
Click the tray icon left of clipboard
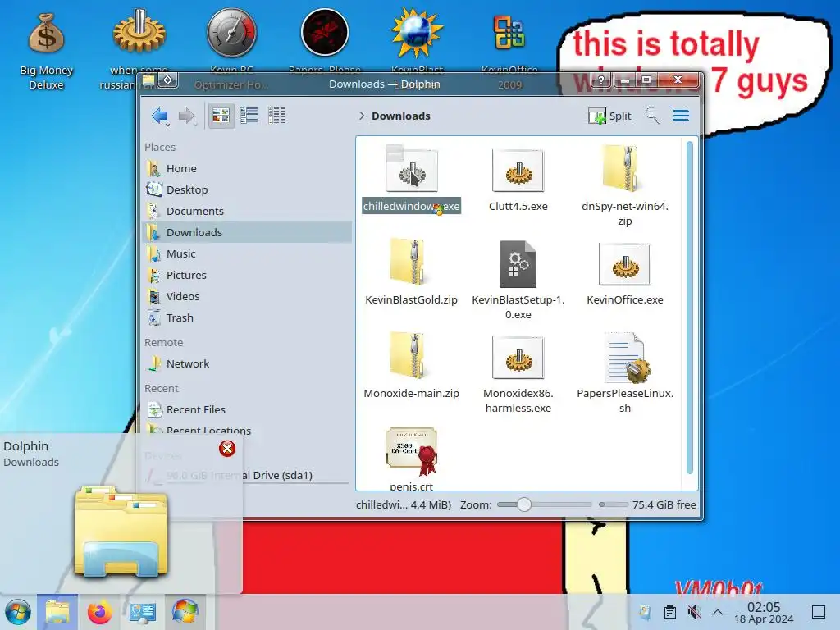[x=645, y=612]
